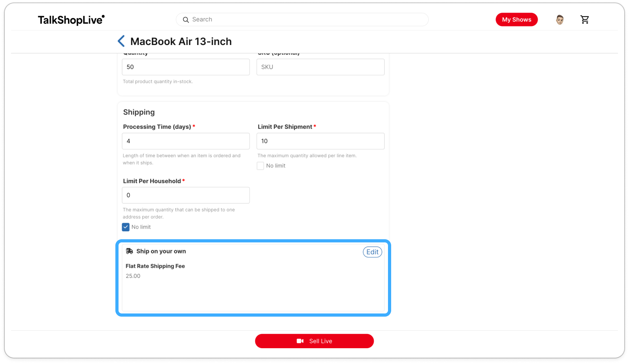Click the Quantity field showing 50

pyautogui.click(x=186, y=67)
